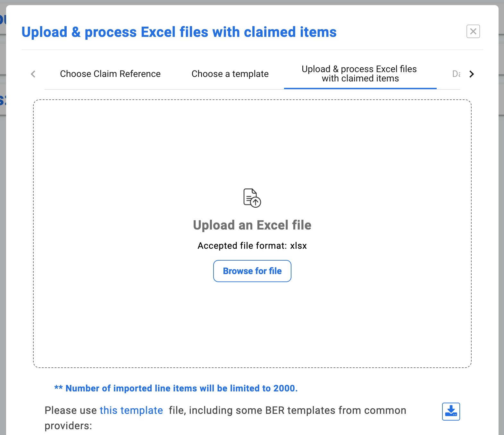Select the highlighted Upload & process step
The height and width of the screenshot is (435, 504).
point(359,73)
